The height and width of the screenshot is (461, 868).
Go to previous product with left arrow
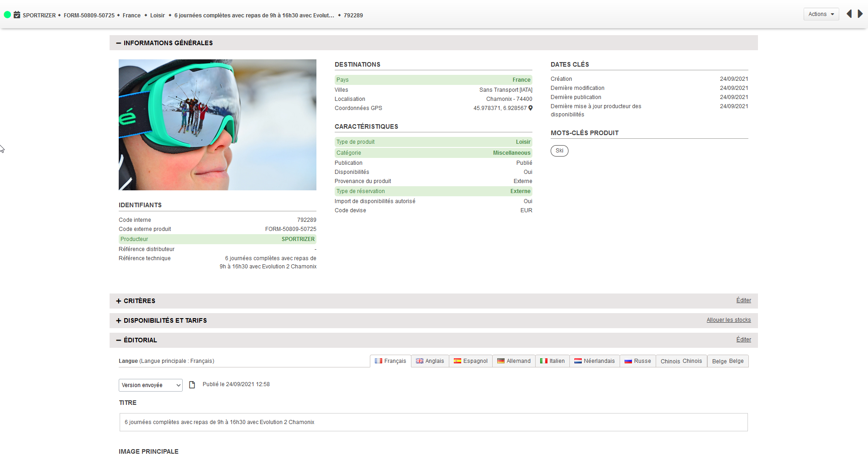click(x=849, y=14)
